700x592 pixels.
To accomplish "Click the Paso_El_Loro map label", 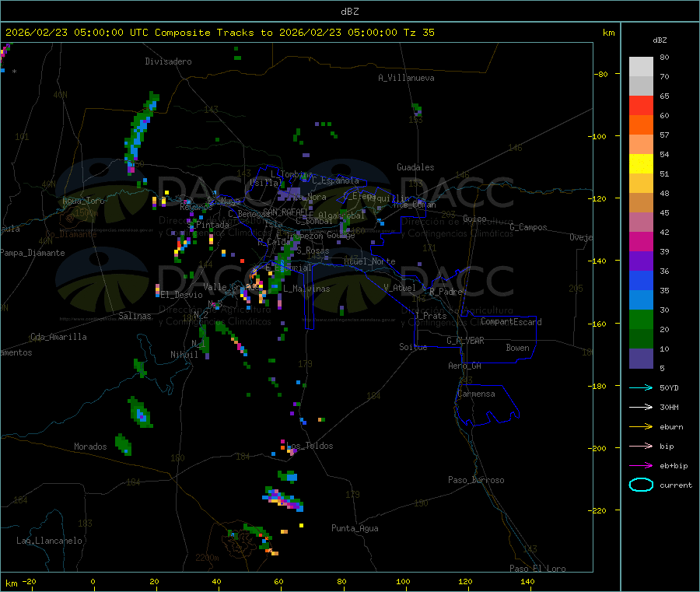I will [538, 569].
